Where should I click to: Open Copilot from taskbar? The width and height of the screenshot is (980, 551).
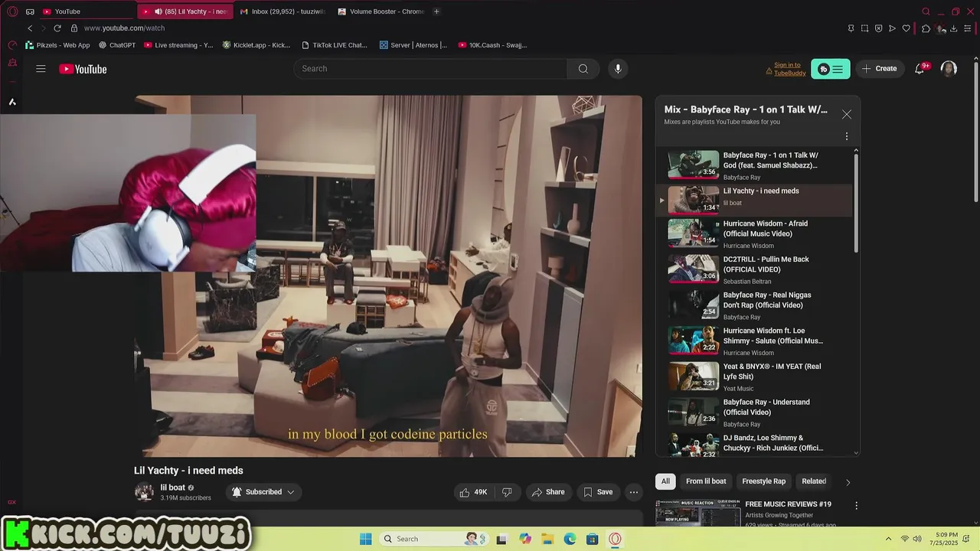point(524,539)
